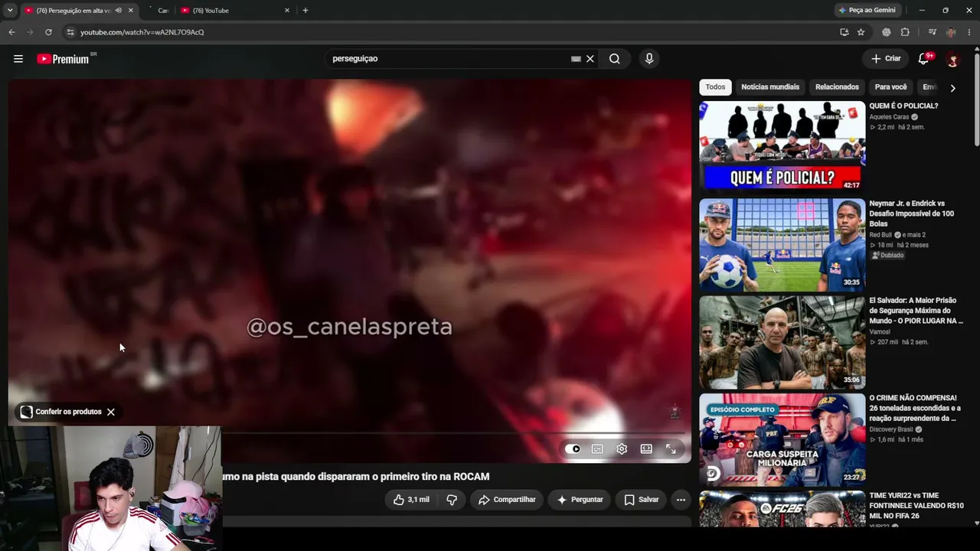This screenshot has height=551, width=980.
Task: Dismiss the Conferir os produtos overlay
Action: 111,412
